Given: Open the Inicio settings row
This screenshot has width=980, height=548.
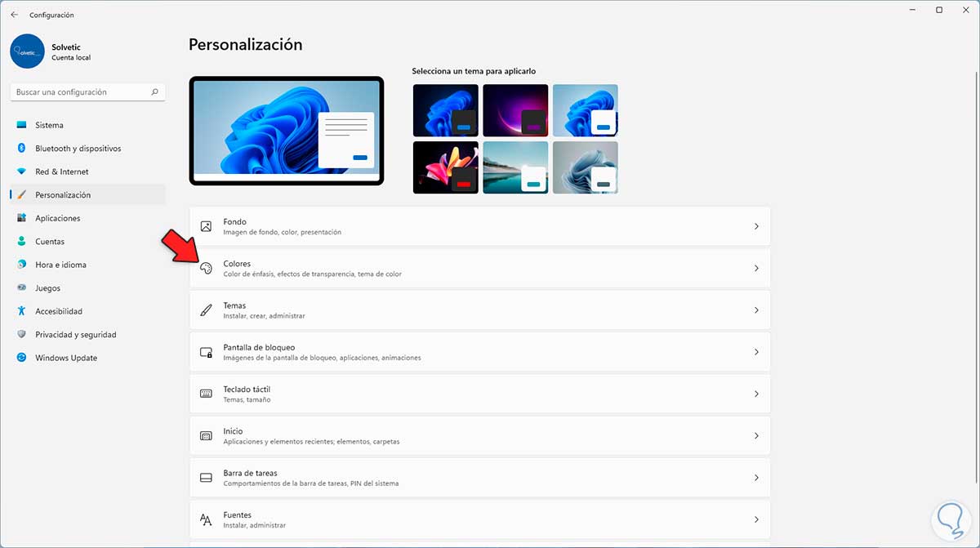Looking at the screenshot, I should click(x=480, y=436).
